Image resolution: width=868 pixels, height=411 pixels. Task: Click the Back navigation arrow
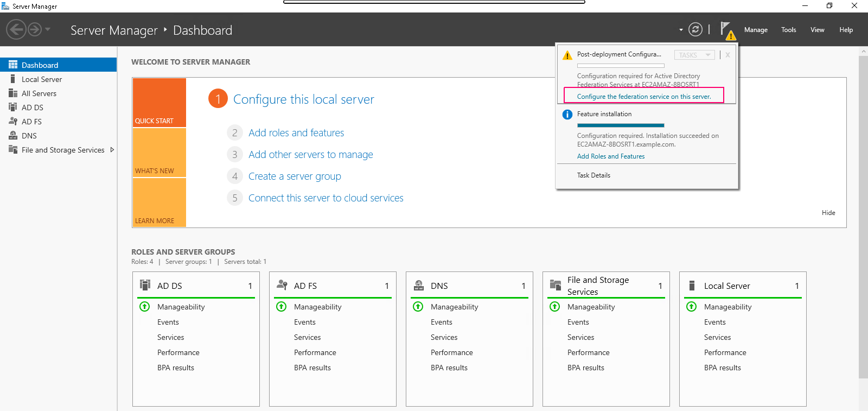click(16, 29)
